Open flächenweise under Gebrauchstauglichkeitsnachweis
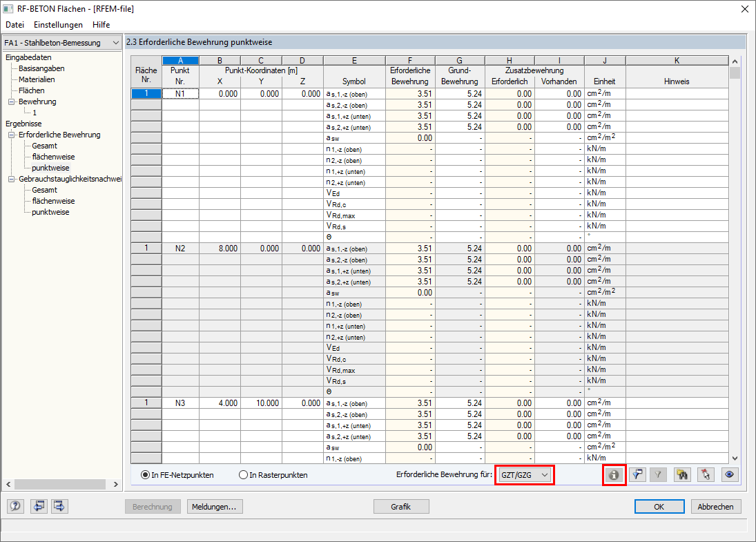Screen dimensions: 756x542 (x=53, y=201)
